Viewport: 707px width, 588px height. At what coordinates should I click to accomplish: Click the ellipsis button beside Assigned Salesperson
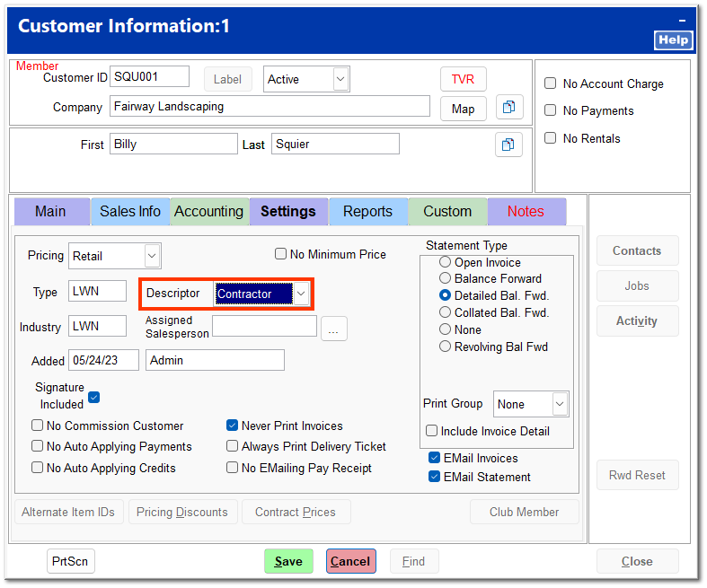[333, 329]
